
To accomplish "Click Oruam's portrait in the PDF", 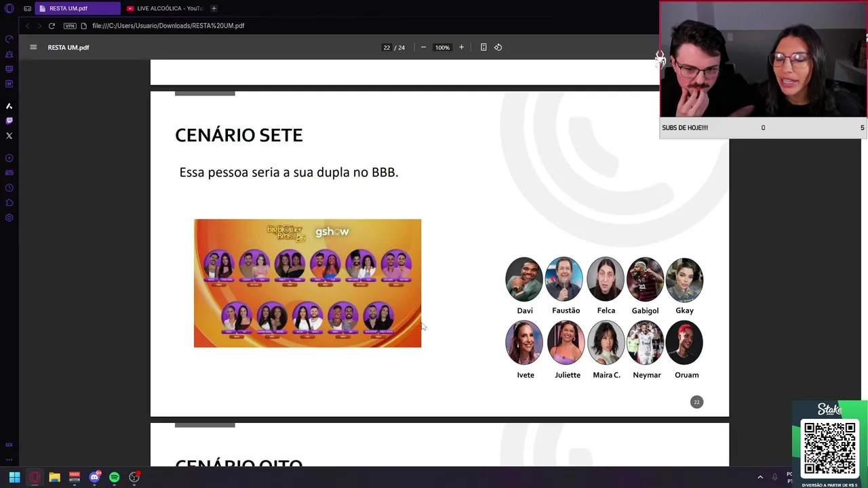I will (684, 343).
